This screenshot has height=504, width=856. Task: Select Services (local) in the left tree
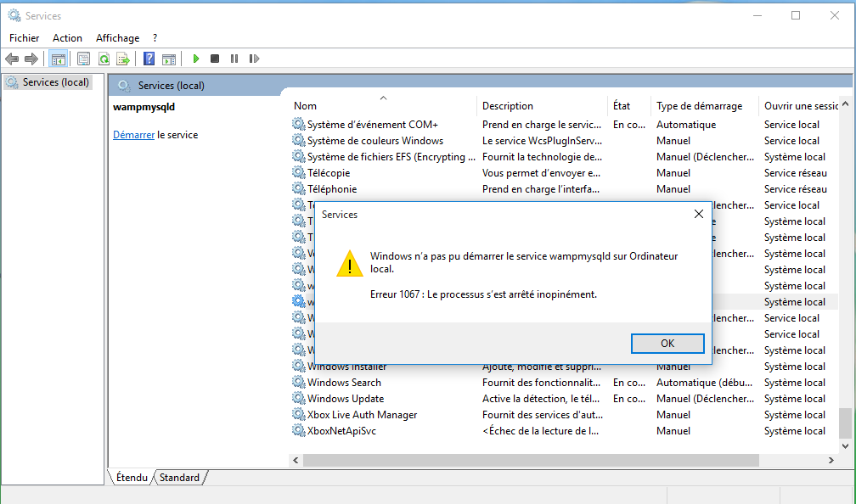click(x=56, y=82)
